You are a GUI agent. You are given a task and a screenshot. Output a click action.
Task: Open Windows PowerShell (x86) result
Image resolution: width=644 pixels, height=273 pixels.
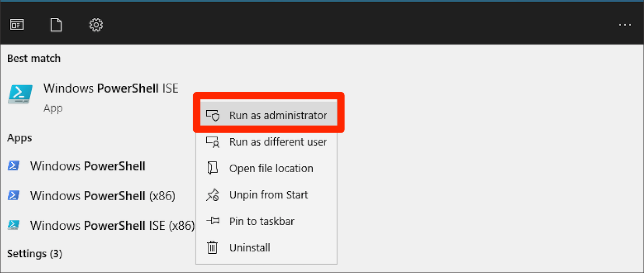tap(102, 196)
